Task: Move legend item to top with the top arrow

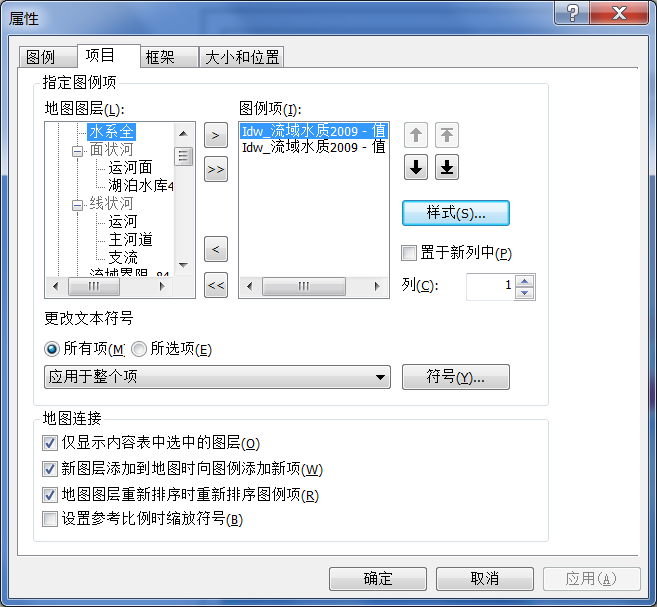Action: [x=447, y=135]
